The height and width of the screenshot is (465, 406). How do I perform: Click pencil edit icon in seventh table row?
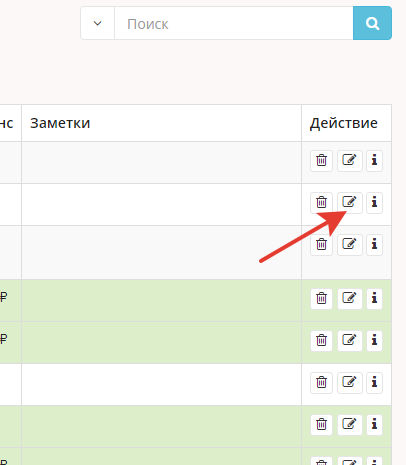[x=350, y=425]
